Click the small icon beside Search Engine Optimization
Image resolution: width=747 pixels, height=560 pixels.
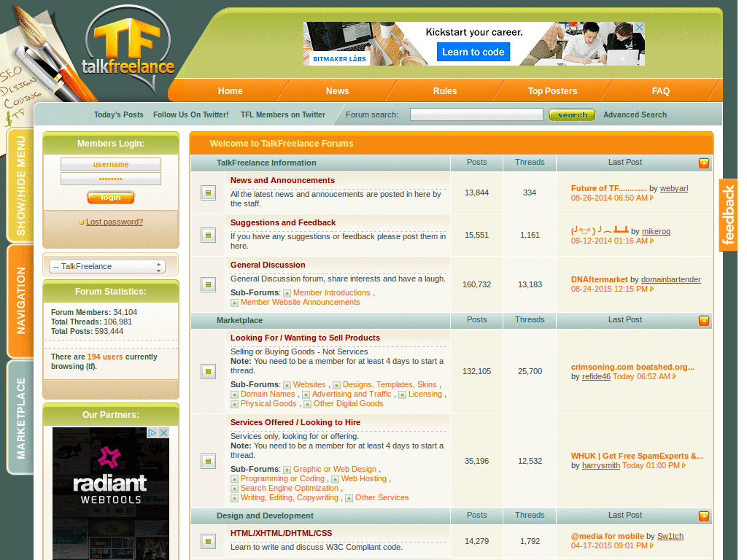[x=234, y=489]
